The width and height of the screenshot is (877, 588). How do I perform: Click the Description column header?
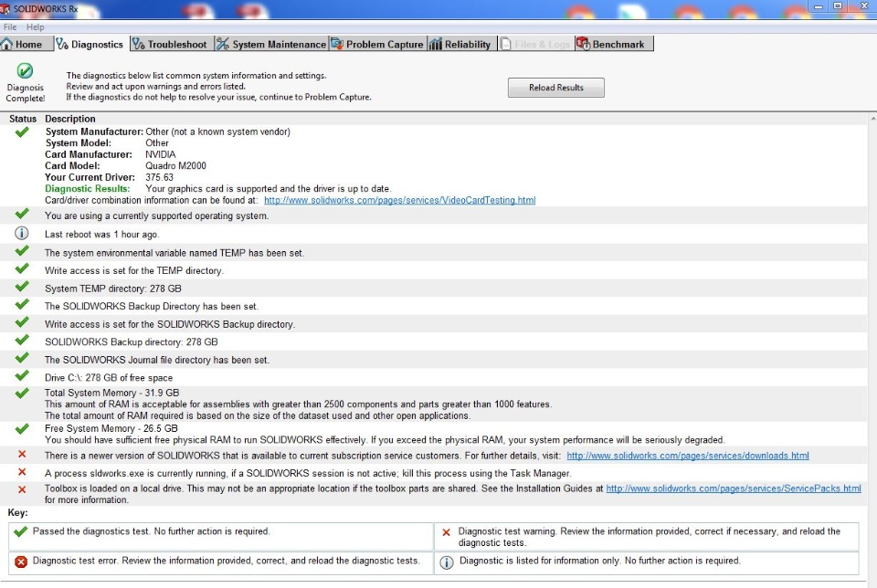[70, 119]
